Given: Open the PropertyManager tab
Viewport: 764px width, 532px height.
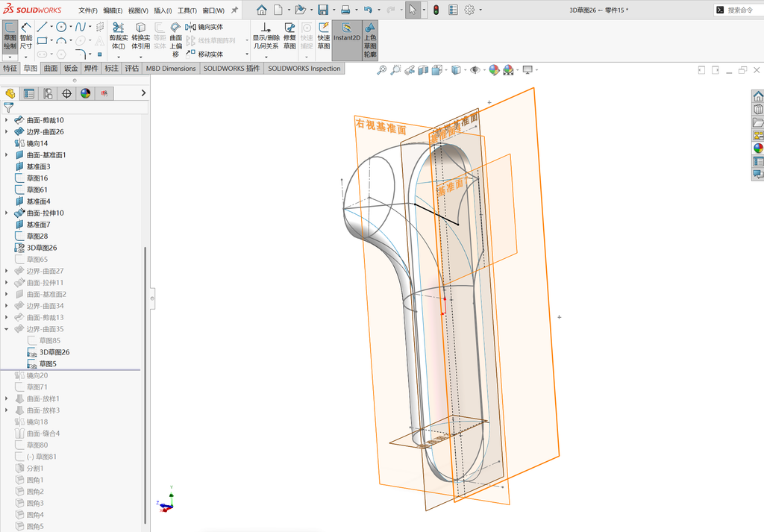Looking at the screenshot, I should 29,93.
